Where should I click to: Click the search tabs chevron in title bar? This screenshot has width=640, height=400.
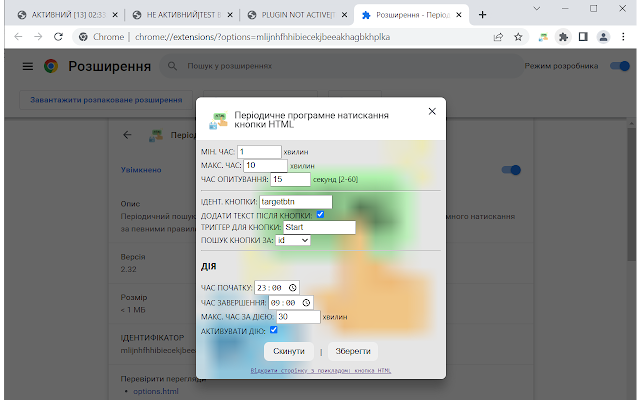pyautogui.click(x=537, y=9)
